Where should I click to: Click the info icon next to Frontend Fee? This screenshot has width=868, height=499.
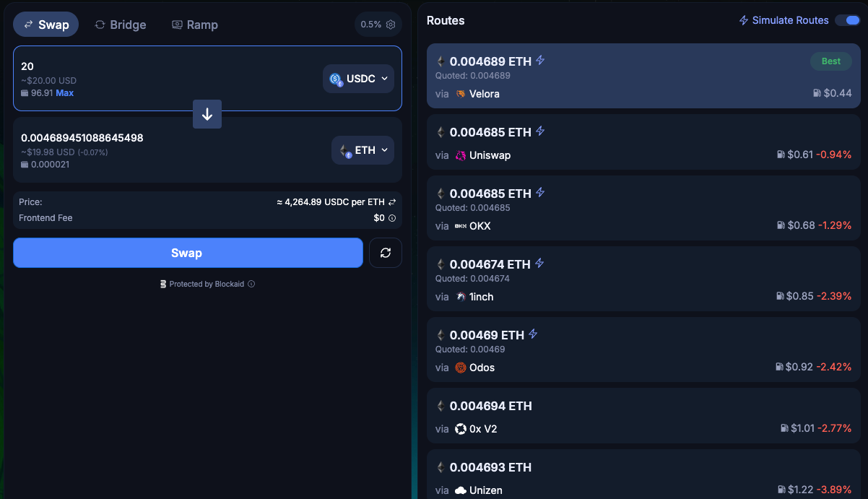[x=392, y=217]
